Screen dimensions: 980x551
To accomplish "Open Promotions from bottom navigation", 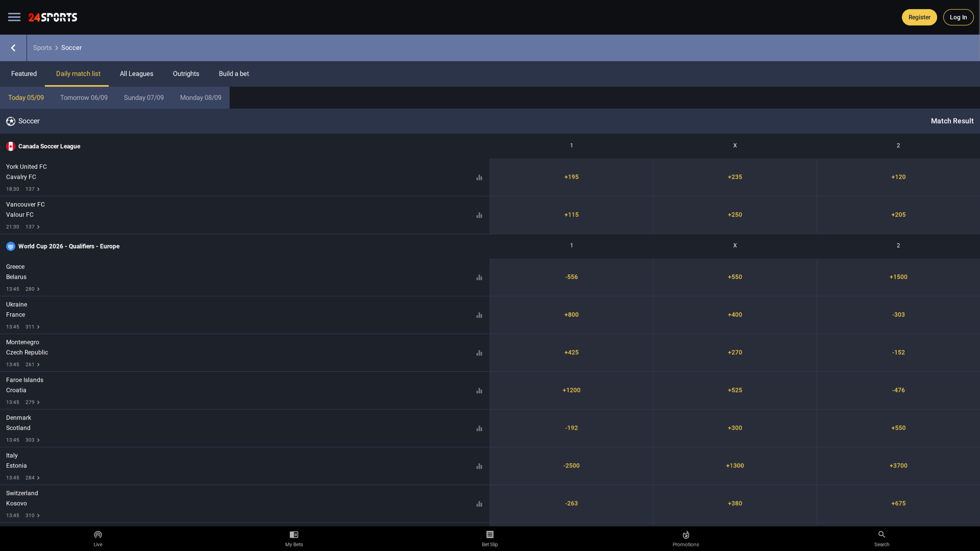I will click(685, 538).
